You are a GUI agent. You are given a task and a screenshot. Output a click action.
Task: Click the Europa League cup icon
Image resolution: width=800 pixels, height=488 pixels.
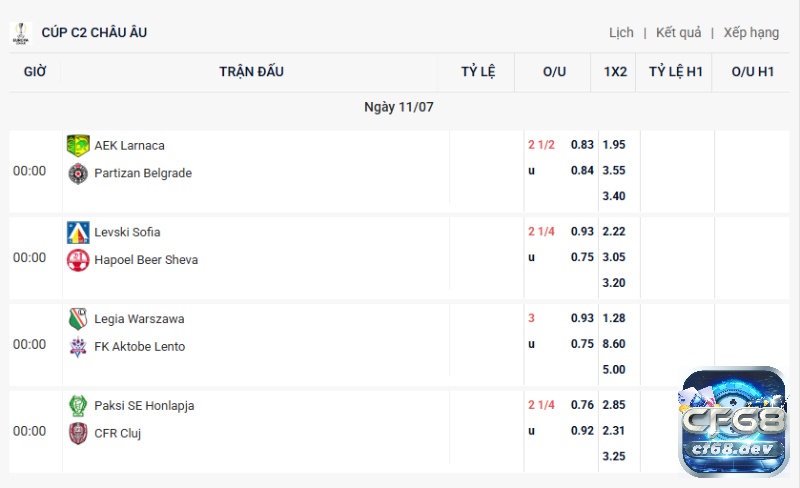click(21, 33)
